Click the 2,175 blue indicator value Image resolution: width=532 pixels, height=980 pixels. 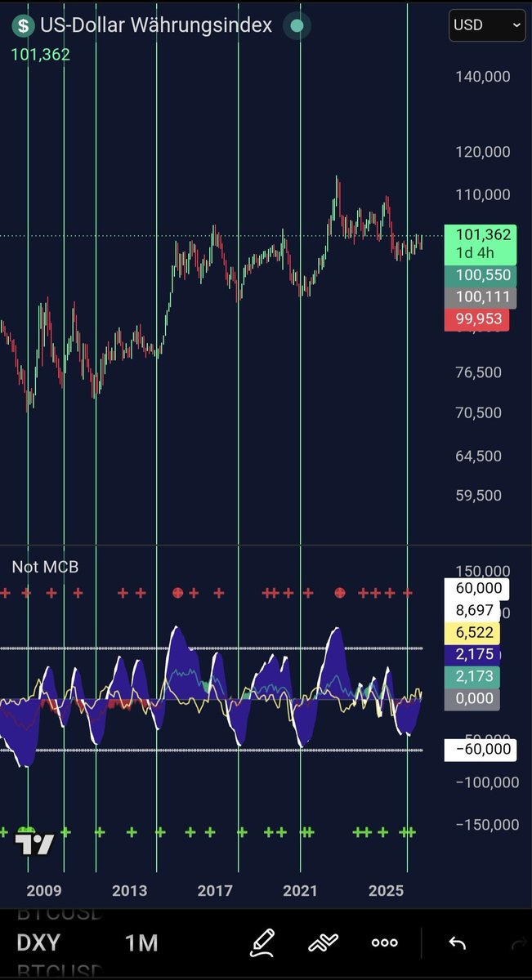(474, 654)
